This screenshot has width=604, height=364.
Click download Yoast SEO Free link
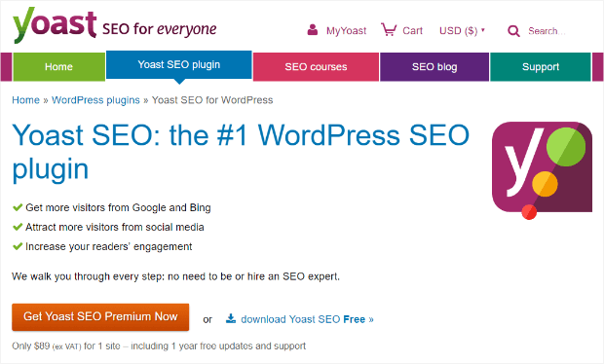tap(307, 319)
